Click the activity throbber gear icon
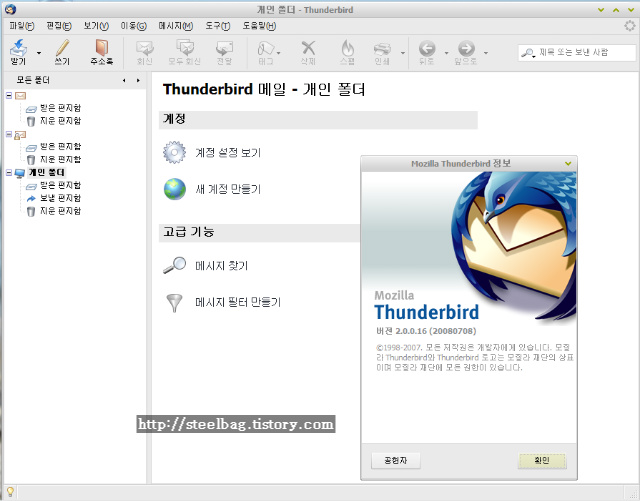The image size is (640, 501). 630,26
